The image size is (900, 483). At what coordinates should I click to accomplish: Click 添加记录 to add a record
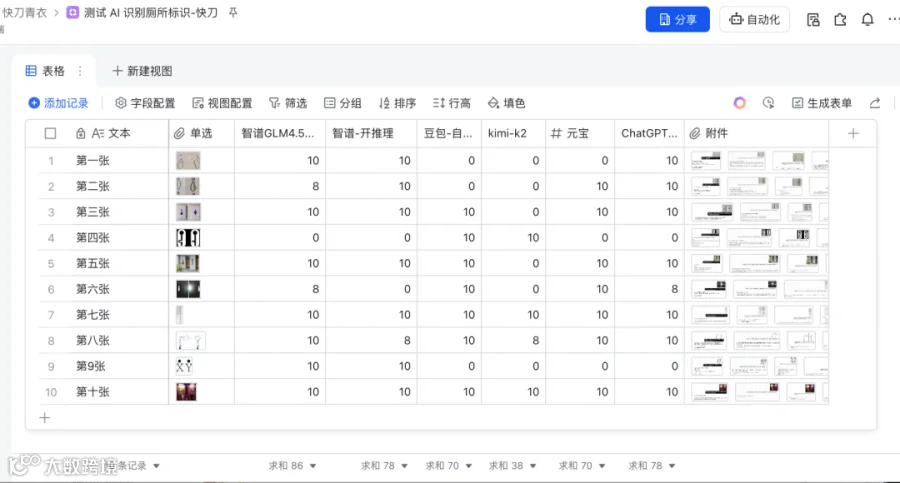59,103
